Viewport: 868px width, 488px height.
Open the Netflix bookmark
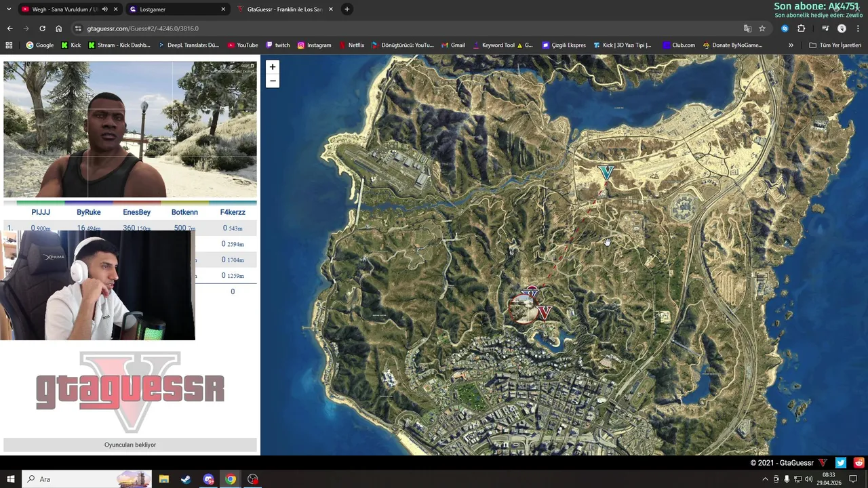[x=351, y=45]
